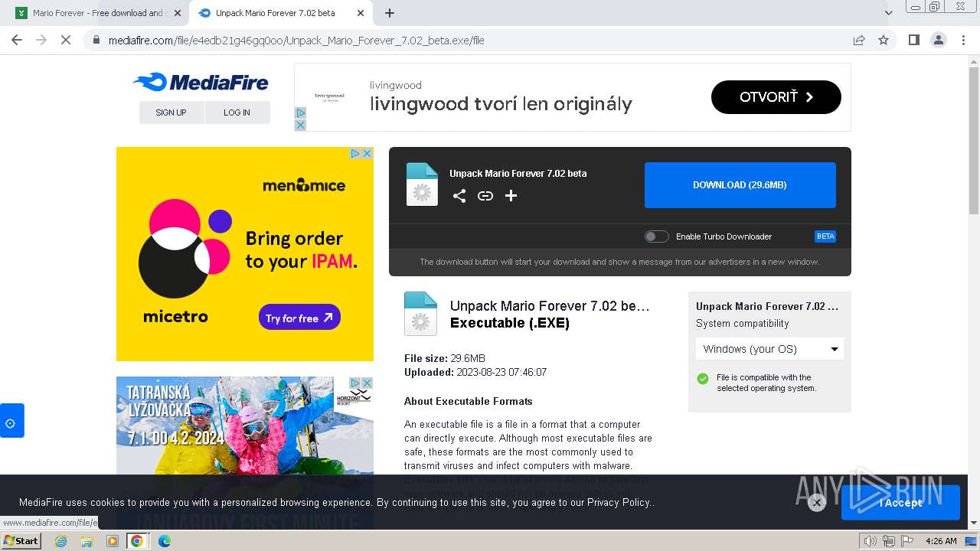
Task: Click the share icon under file name
Action: (459, 196)
